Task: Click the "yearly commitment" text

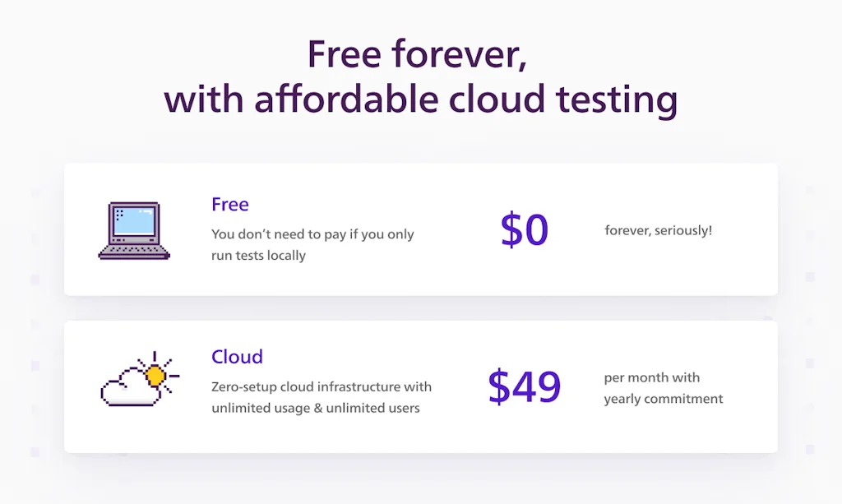Action: pos(663,399)
